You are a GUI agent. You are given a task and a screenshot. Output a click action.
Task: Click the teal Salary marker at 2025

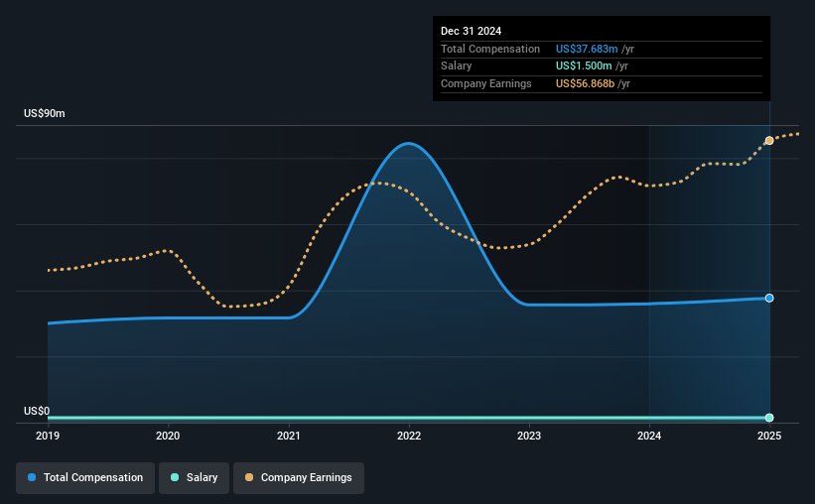[x=769, y=418]
